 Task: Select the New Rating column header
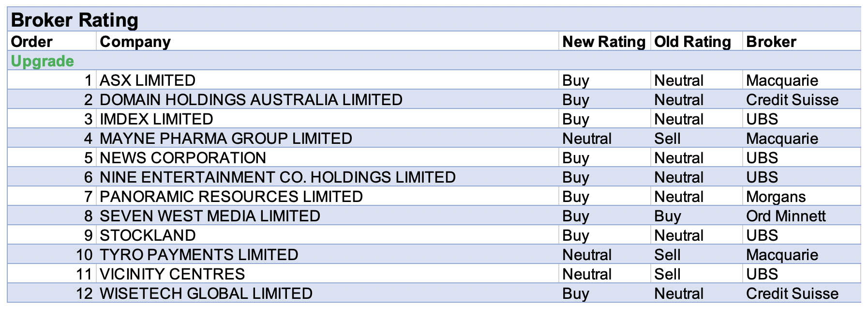coord(603,42)
